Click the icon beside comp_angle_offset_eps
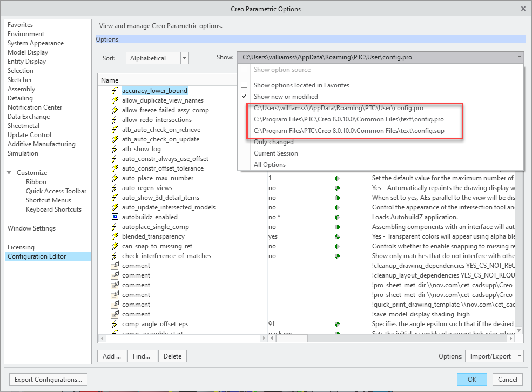Image resolution: width=532 pixels, height=392 pixels. point(115,324)
